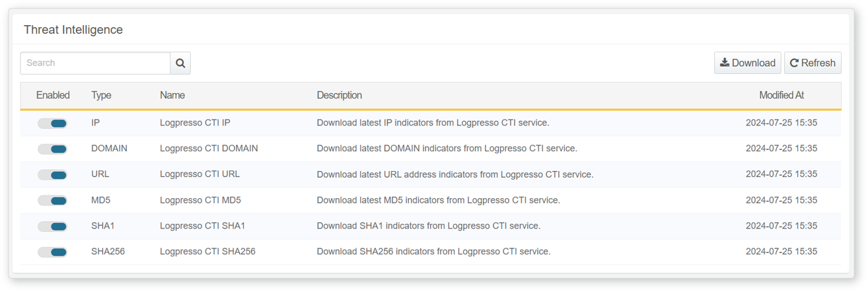
Task: Click the Description column header
Action: (340, 95)
